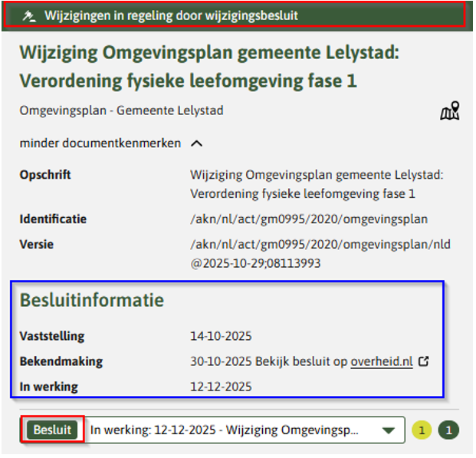Screen dimensions: 476x458
Task: Click 'Wijzigingen in regeling door wijzigingsbesluit' banner
Action: [x=171, y=15]
